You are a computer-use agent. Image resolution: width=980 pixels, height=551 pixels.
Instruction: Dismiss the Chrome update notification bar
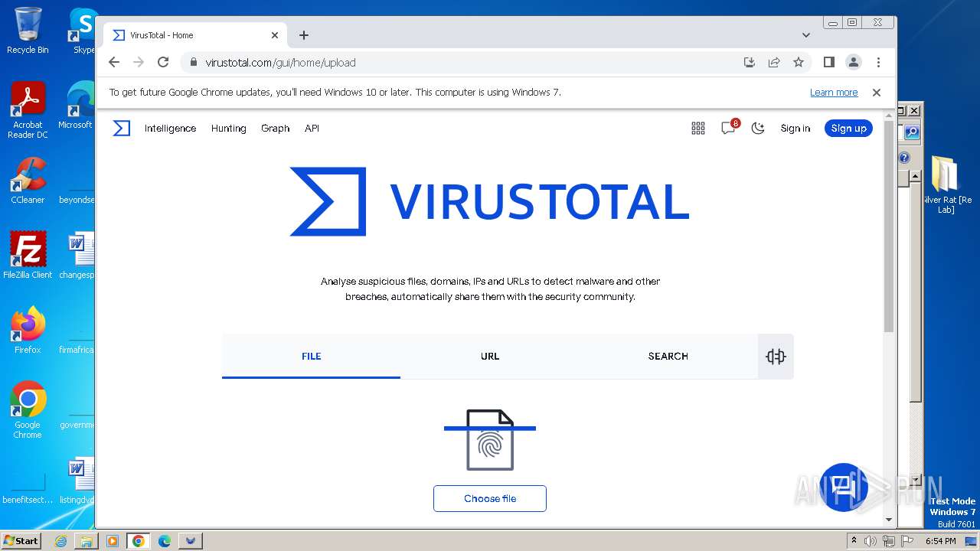(877, 93)
